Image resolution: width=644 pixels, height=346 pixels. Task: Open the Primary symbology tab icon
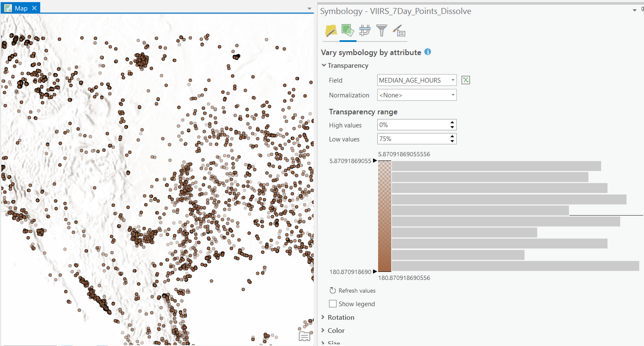click(331, 30)
